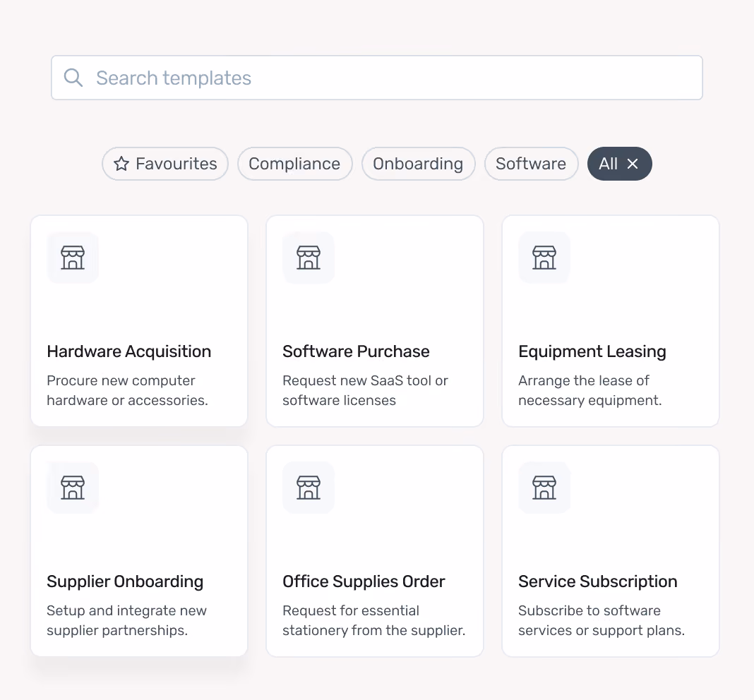Open the Software Purchase template title
754x700 pixels.
(x=356, y=351)
